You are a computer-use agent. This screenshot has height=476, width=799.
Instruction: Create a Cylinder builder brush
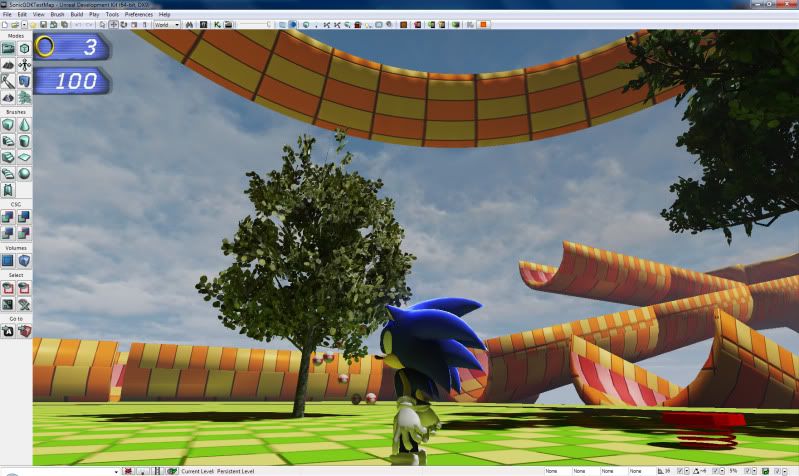tap(24, 141)
